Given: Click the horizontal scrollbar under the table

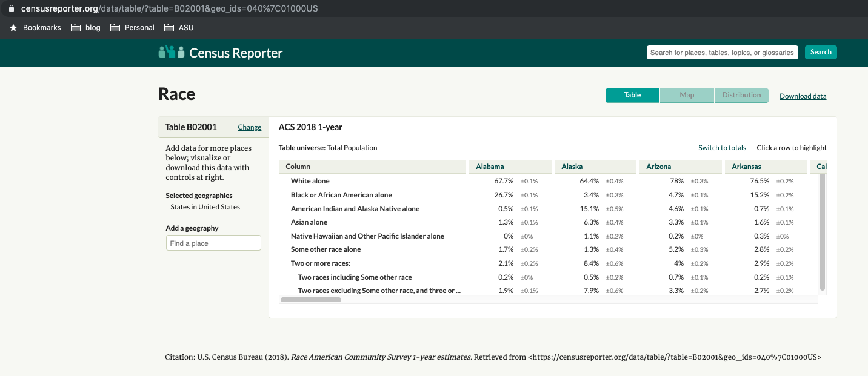Looking at the screenshot, I should click(x=310, y=299).
